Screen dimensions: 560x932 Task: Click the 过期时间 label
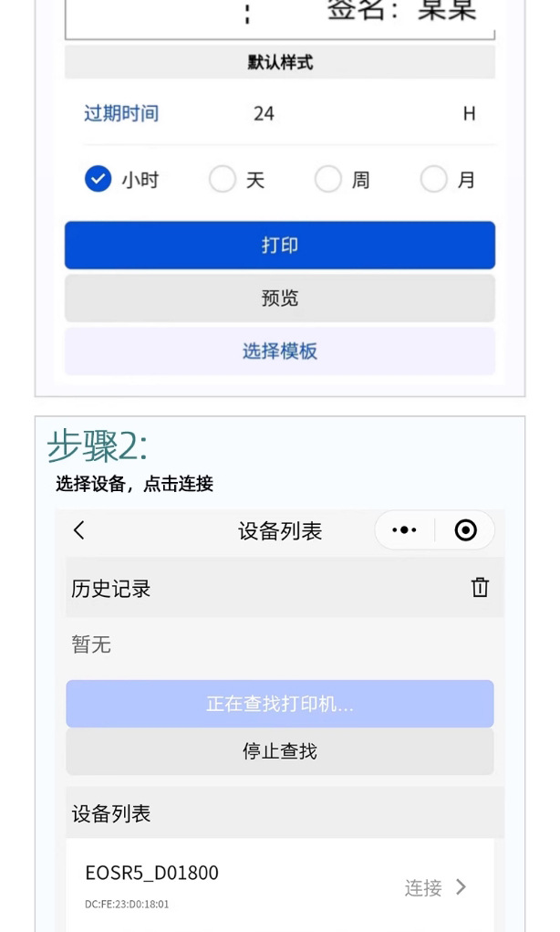pos(121,114)
